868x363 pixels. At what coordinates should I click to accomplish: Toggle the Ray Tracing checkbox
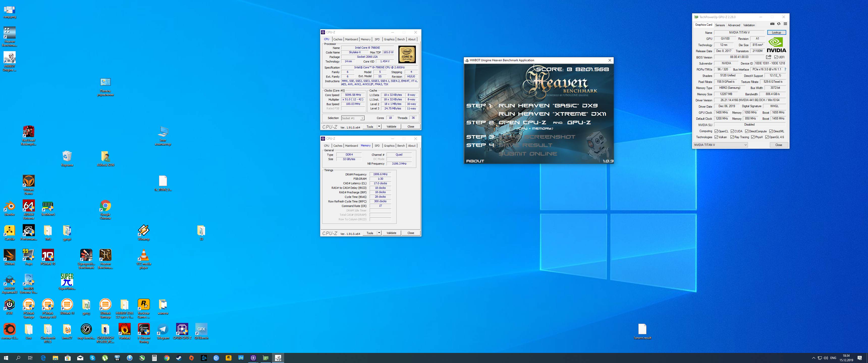pyautogui.click(x=732, y=137)
